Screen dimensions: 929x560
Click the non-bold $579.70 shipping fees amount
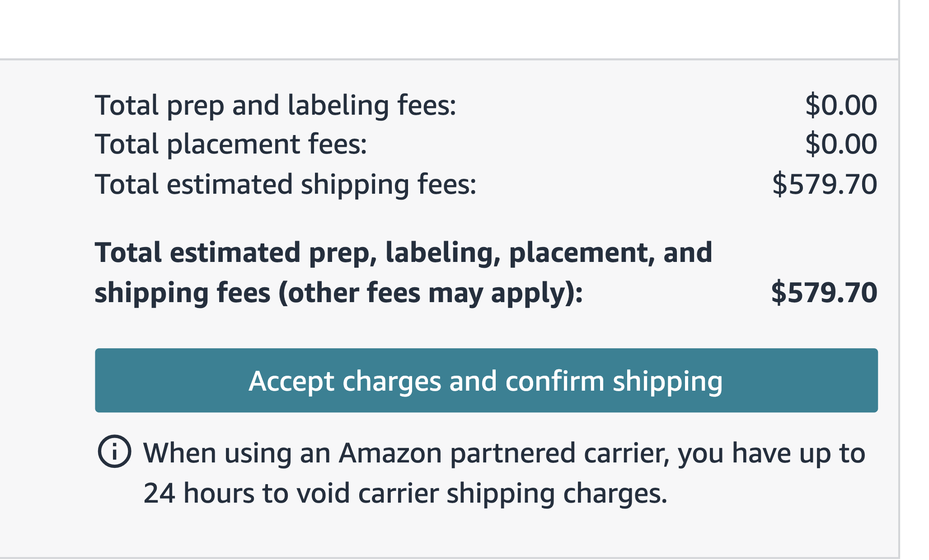coord(825,184)
